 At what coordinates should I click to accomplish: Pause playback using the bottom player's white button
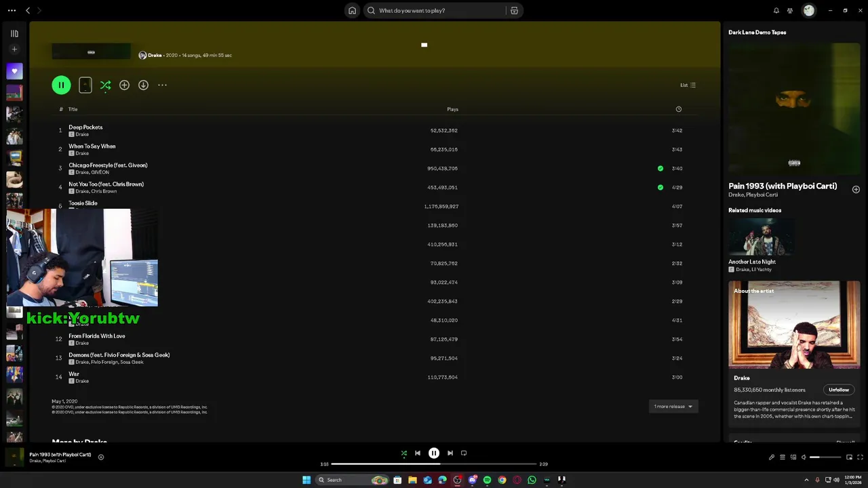[434, 453]
